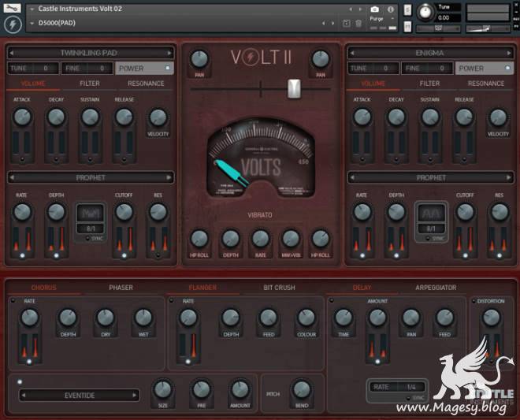The image size is (520, 420).
Task: Go to next snapshot on the D5000(PAD) row
Action: click(333, 23)
